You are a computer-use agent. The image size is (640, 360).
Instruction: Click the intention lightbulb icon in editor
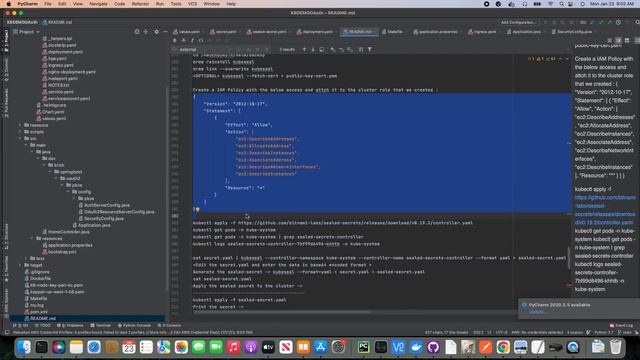tap(198, 209)
